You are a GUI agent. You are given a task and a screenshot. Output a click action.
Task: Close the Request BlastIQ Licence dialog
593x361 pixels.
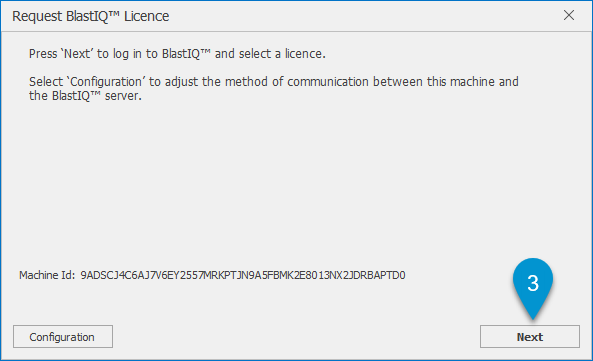click(569, 15)
